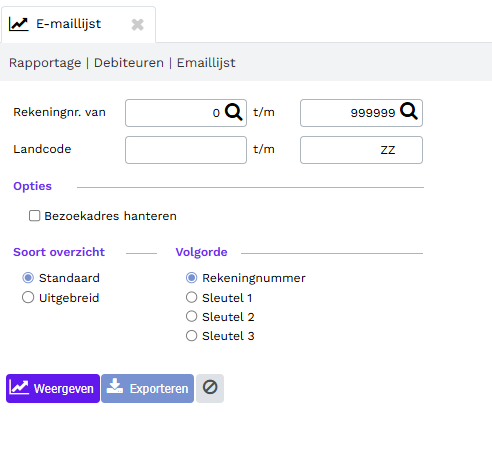Click the chart icon in E-maillijst tab
Viewport: 492px width, 472px height.
click(19, 24)
